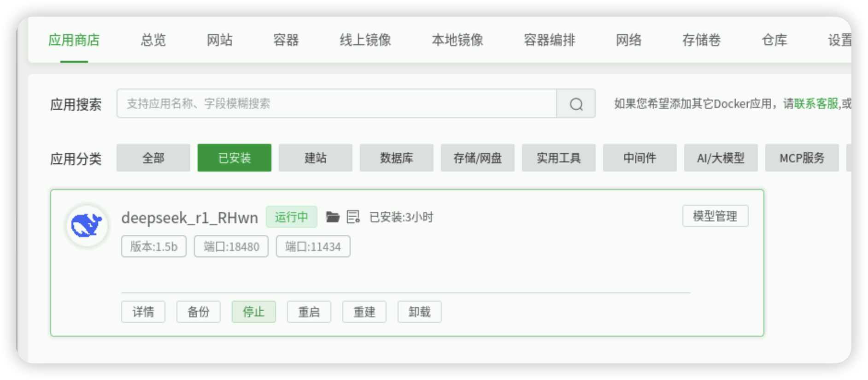
Task: Open the 线上镜像 tab
Action: pyautogui.click(x=365, y=41)
